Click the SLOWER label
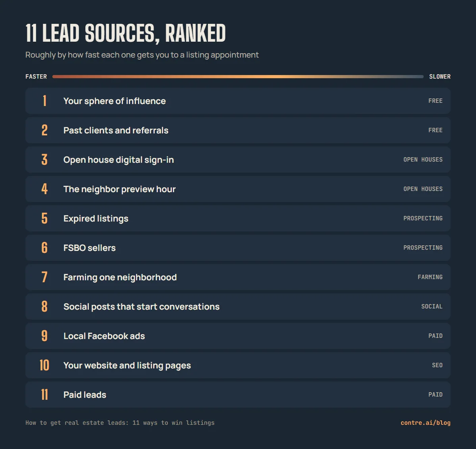Screen dimensions: 476x449 pos(440,77)
